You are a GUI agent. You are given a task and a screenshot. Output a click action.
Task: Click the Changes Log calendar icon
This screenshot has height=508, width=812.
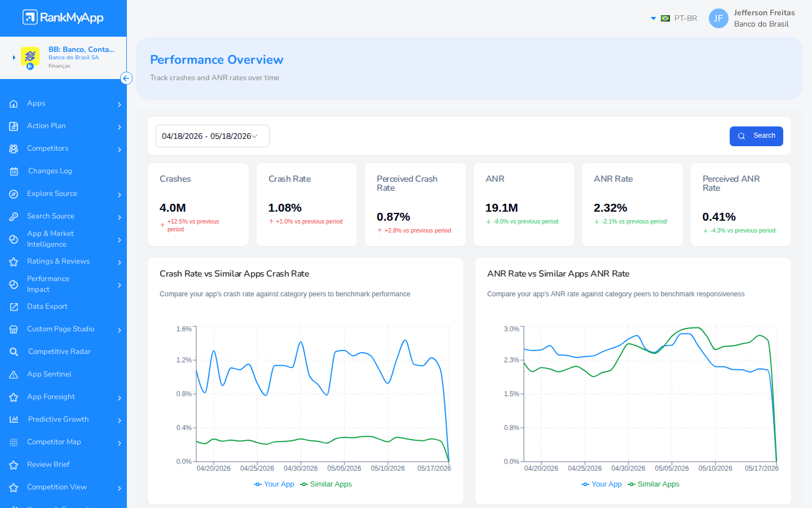[x=14, y=172]
